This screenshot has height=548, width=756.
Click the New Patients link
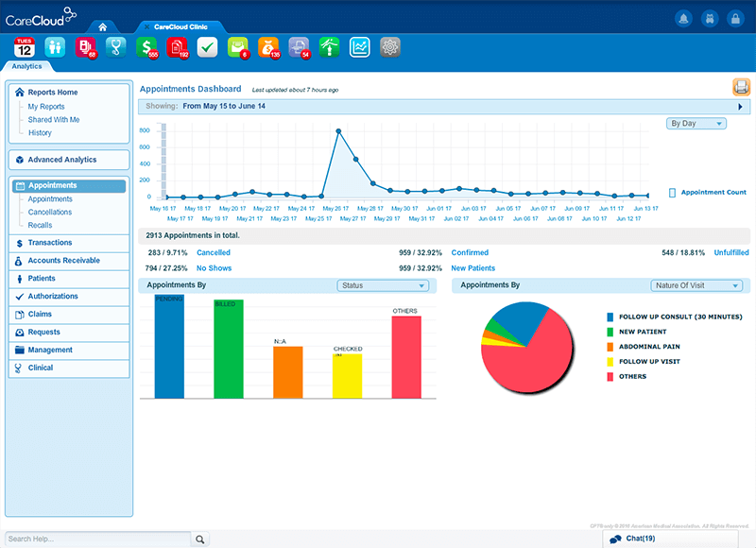(473, 268)
